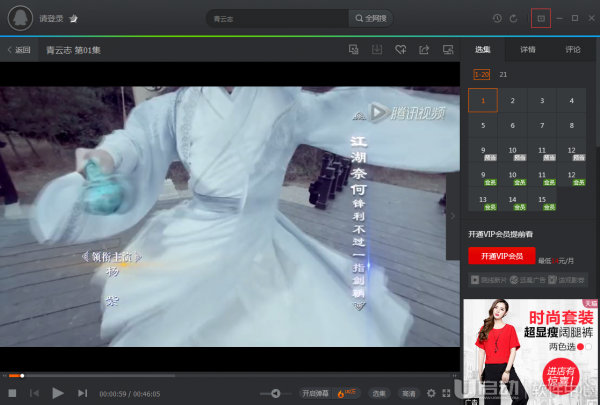
Task: Open episode 12 preview (预告)
Action: pos(571,150)
